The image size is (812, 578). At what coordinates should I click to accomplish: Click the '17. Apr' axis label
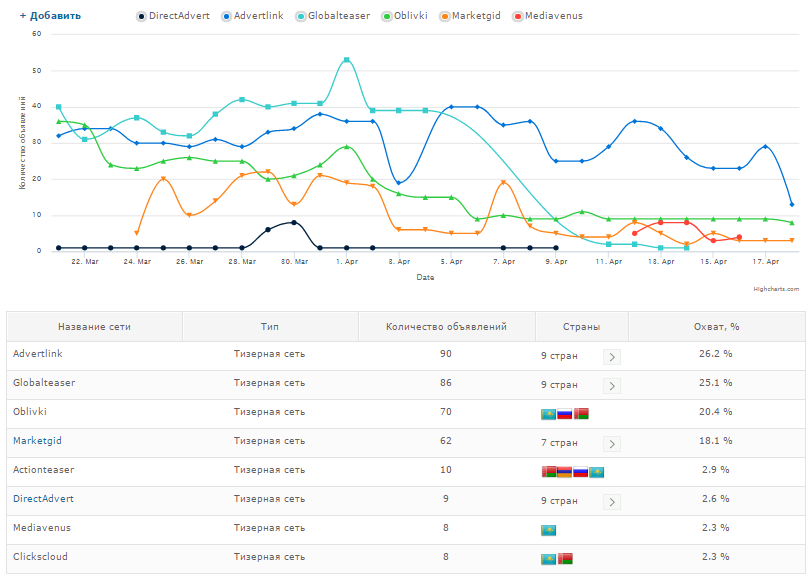click(766, 262)
